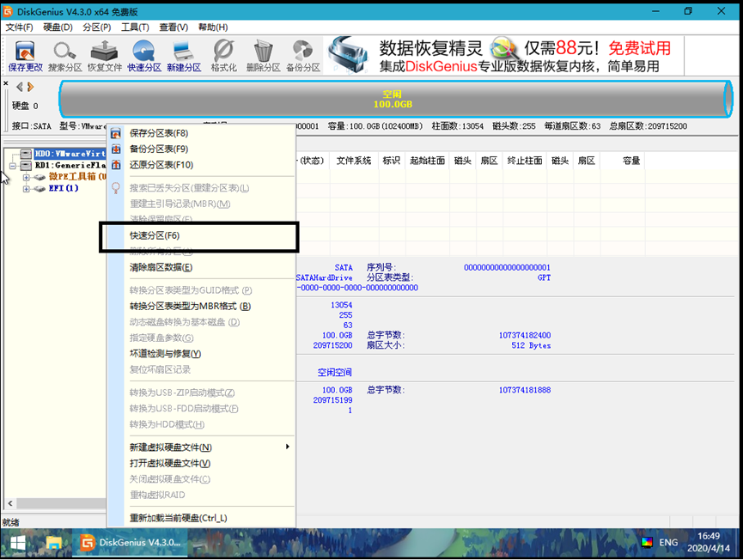Click the DiskGenius V4.3.0 taskbar button
This screenshot has height=560, width=743.
pos(131,543)
